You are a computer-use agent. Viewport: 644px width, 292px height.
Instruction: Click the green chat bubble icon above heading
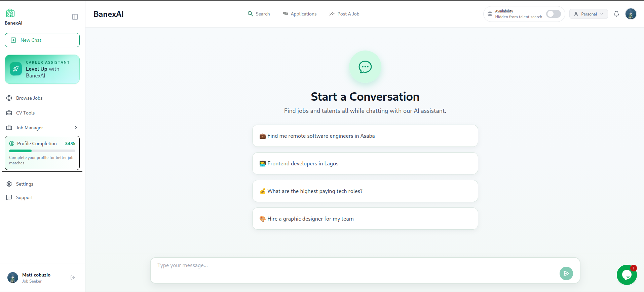(x=365, y=67)
